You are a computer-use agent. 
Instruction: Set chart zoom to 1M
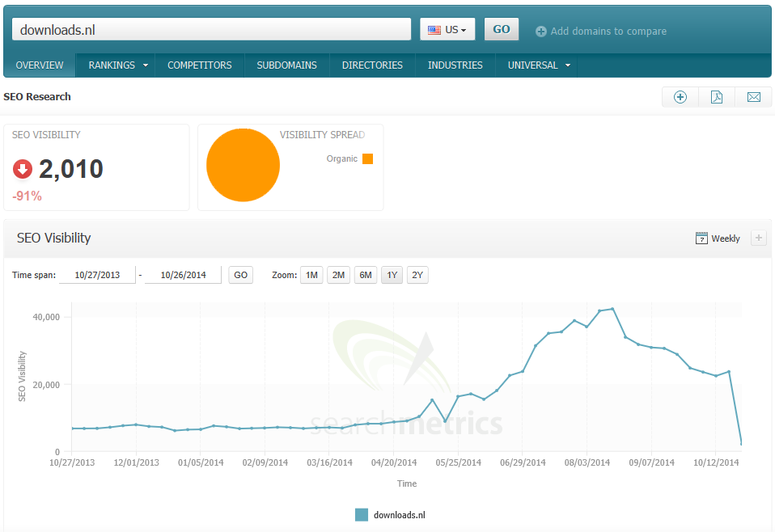(x=311, y=275)
